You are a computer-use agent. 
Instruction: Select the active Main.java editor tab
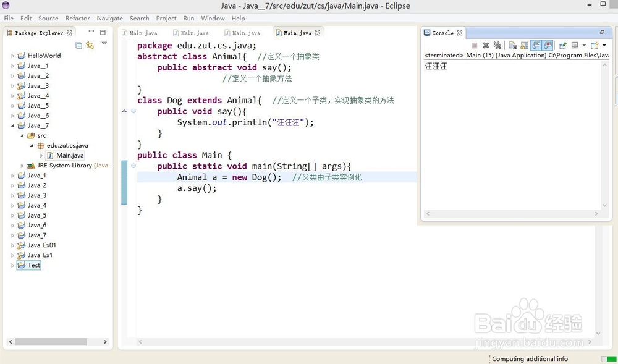pos(298,33)
